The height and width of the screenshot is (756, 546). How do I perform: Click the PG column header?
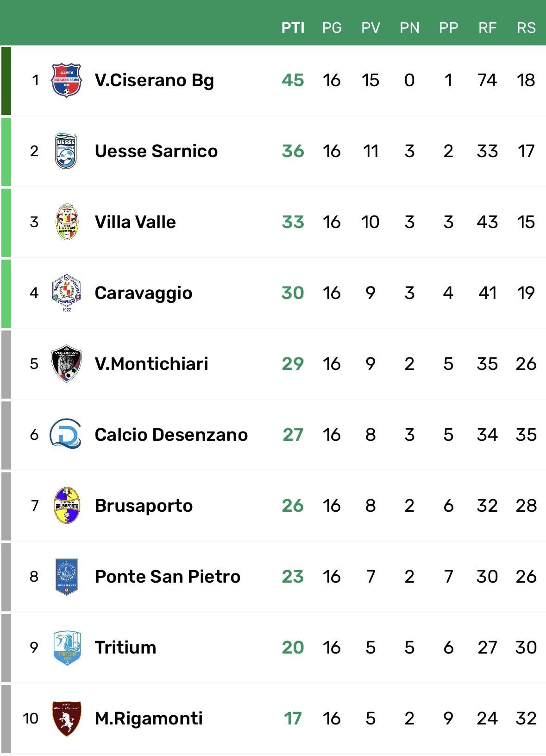[332, 28]
